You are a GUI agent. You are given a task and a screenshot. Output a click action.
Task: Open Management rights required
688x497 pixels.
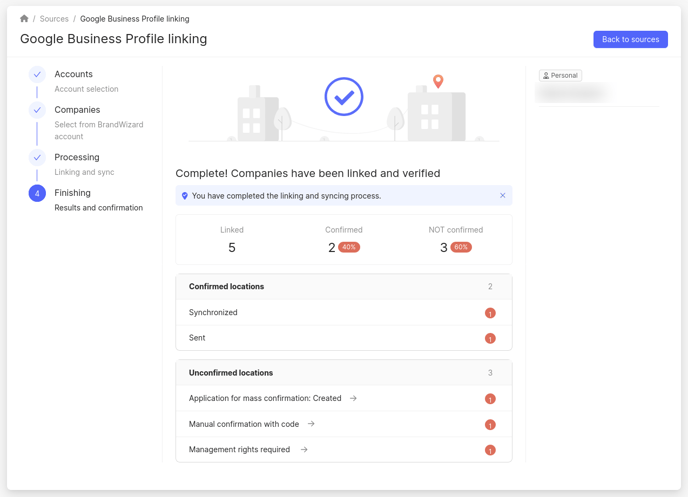pyautogui.click(x=240, y=450)
